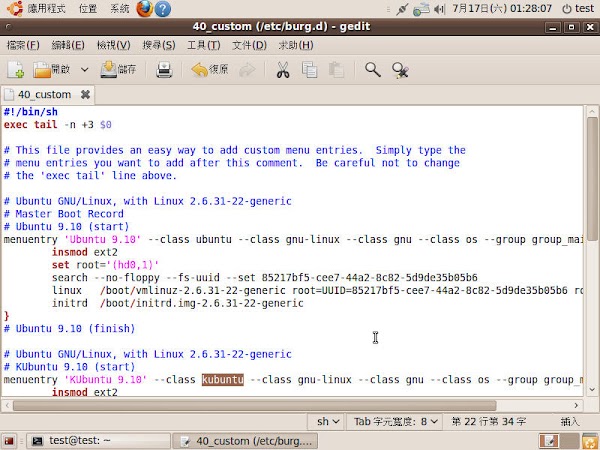Click the scroll down arrow

click(592, 390)
